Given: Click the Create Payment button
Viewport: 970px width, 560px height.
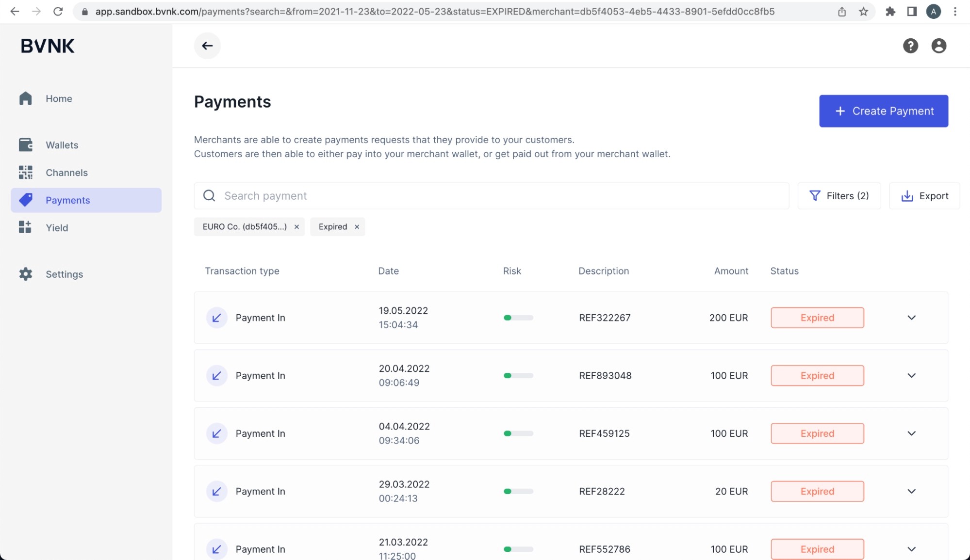Looking at the screenshot, I should coord(883,111).
